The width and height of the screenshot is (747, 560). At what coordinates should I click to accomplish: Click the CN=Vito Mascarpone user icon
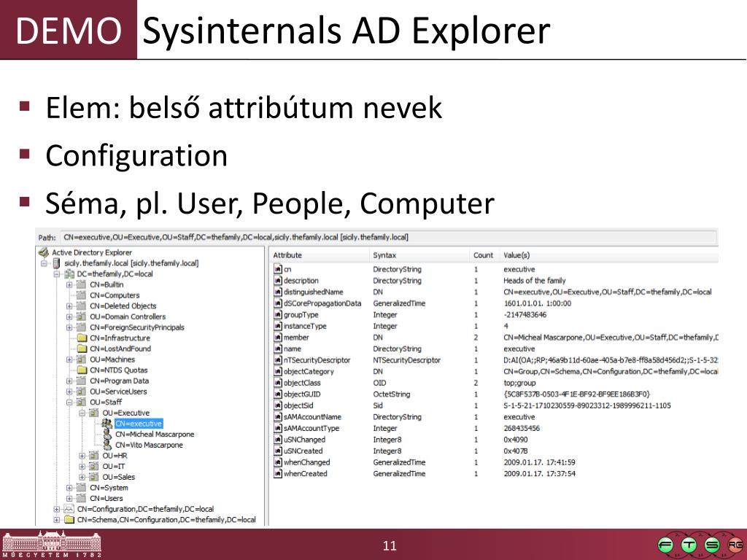107,445
